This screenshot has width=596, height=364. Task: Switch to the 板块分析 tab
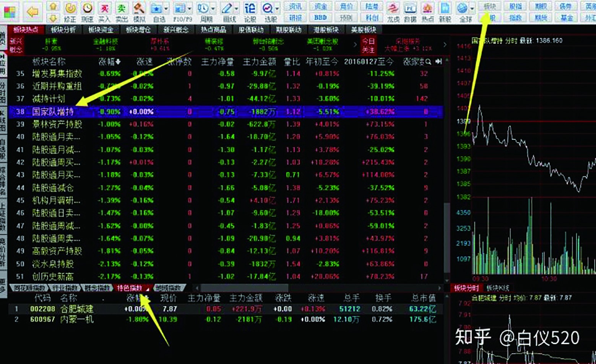pyautogui.click(x=63, y=30)
